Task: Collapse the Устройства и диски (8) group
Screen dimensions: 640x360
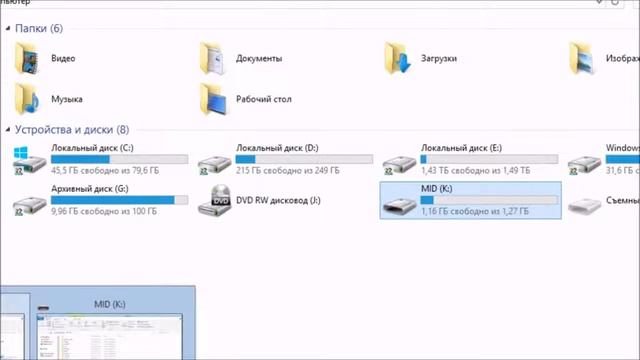Action: 8,129
